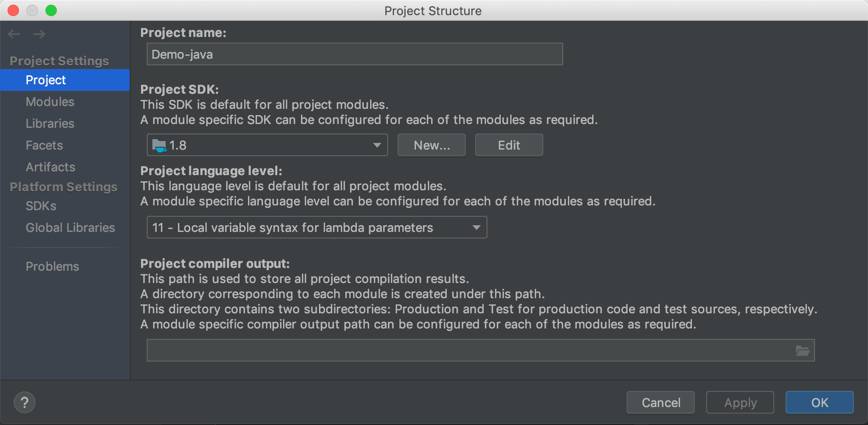Click the Project name text field

point(354,54)
